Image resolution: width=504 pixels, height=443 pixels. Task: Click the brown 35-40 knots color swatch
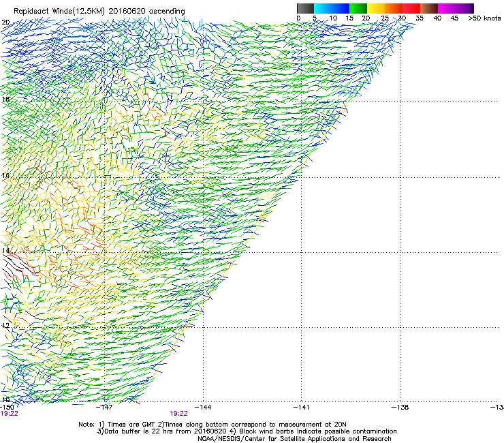(429, 8)
